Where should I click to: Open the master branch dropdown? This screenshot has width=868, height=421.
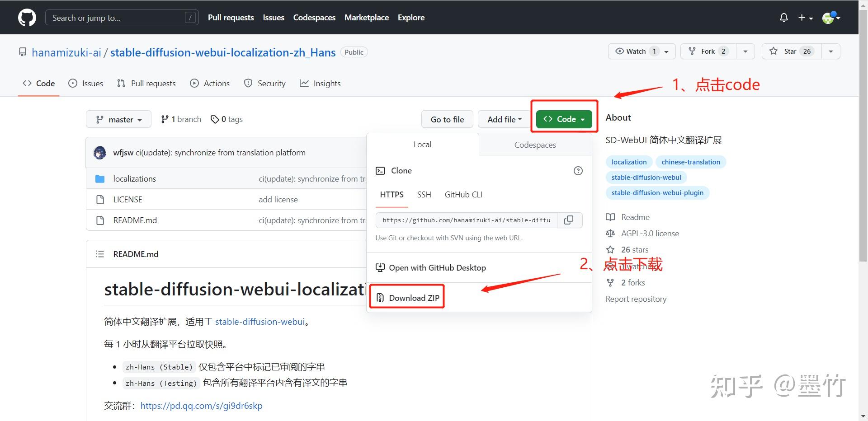coord(118,119)
